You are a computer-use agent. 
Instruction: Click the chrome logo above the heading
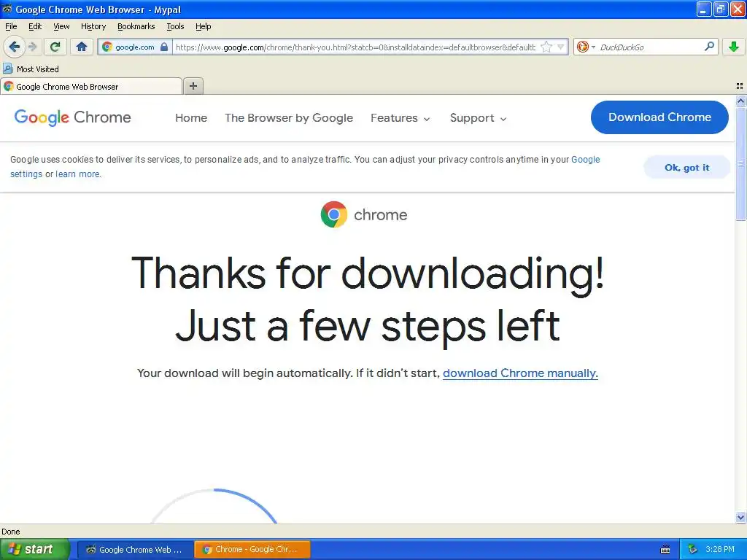(x=364, y=215)
